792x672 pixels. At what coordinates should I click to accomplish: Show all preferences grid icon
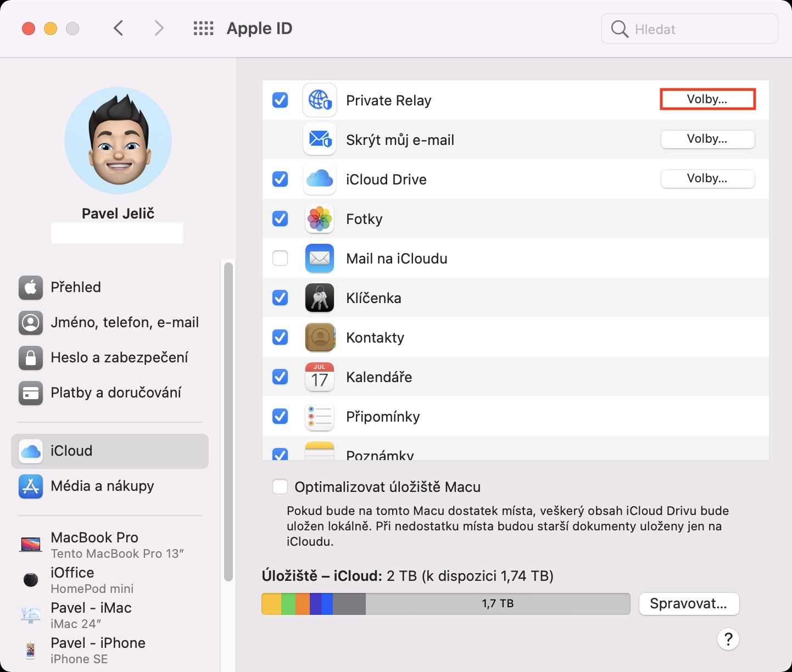pyautogui.click(x=203, y=28)
